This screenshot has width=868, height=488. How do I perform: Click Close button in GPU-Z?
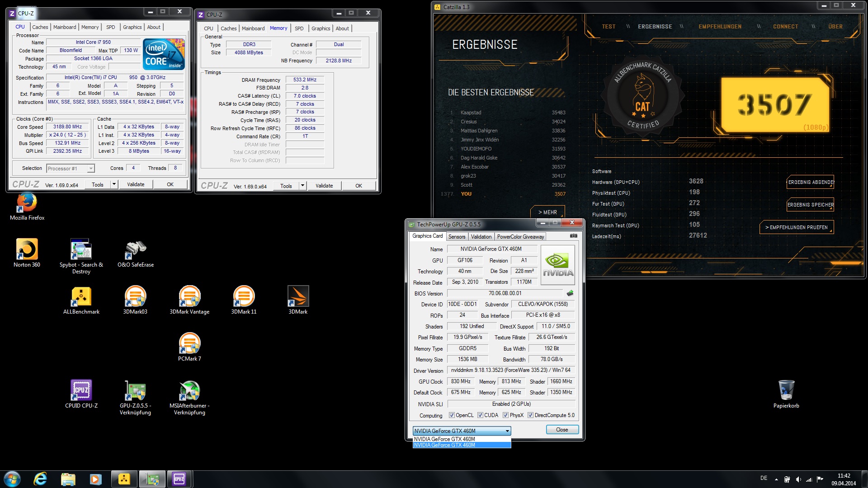click(x=562, y=430)
